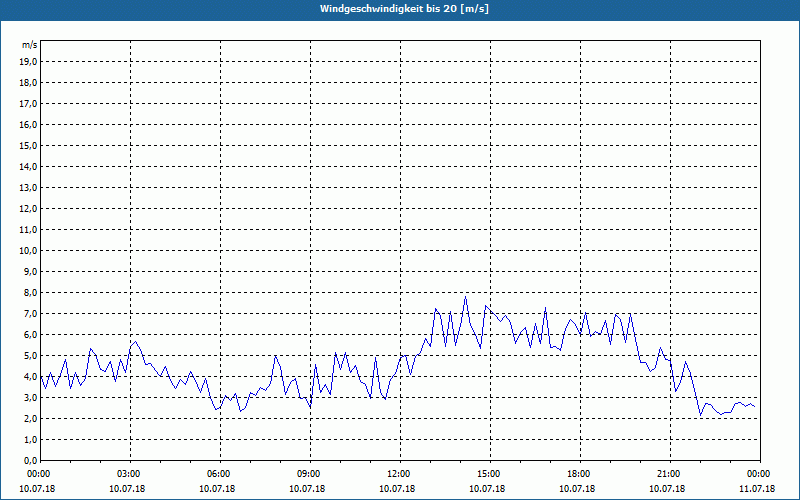Select the '12,0' axis tick label

tap(28, 209)
